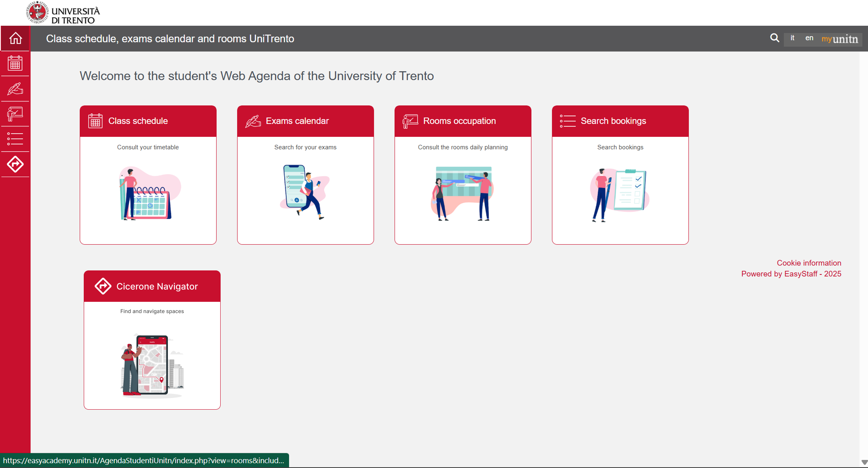Click the home icon in sidebar
Screen dimensions: 868x468
[x=15, y=39]
